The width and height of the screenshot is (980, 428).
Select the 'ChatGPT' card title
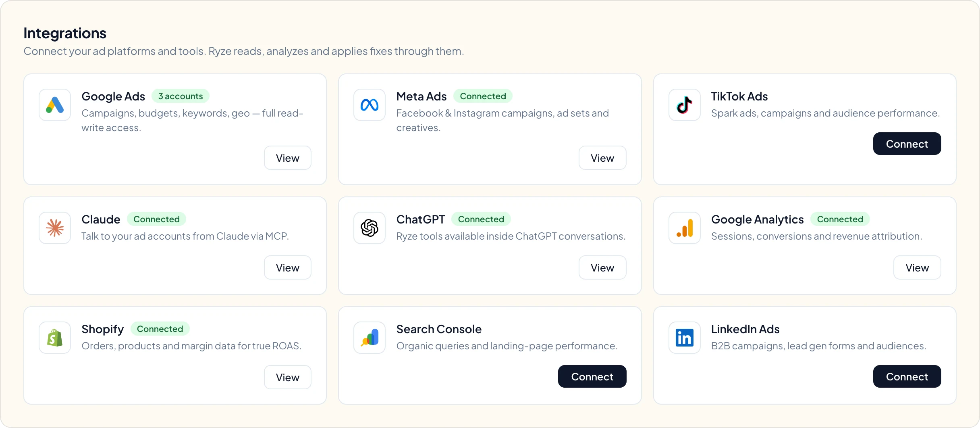(421, 219)
